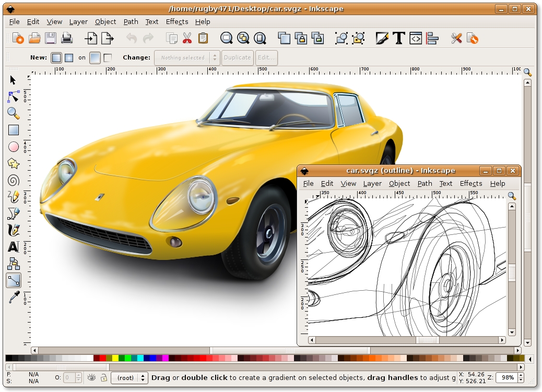Open the Text and Font dialog icon

click(399, 38)
